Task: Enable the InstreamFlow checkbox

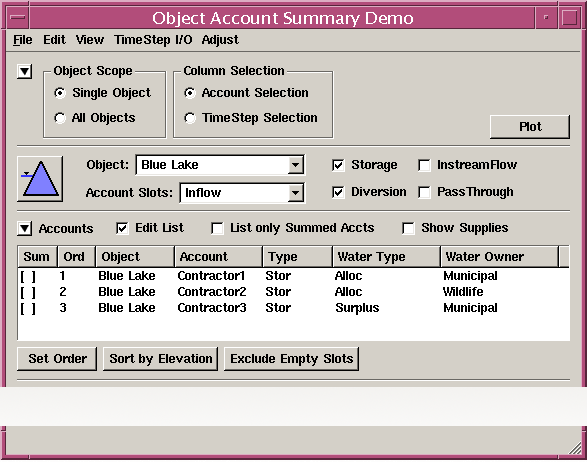Action: point(425,165)
